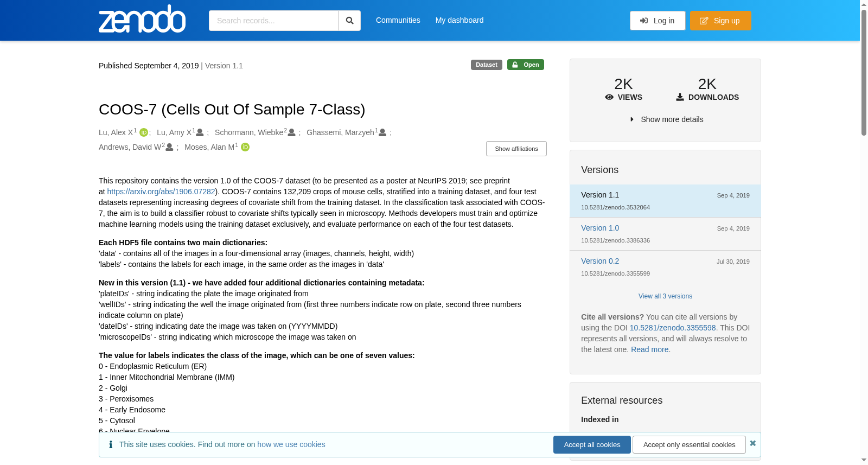Screen dimensions: 868x465
Task: Dismiss the cookie banner with the X icon
Action: pyautogui.click(x=752, y=443)
